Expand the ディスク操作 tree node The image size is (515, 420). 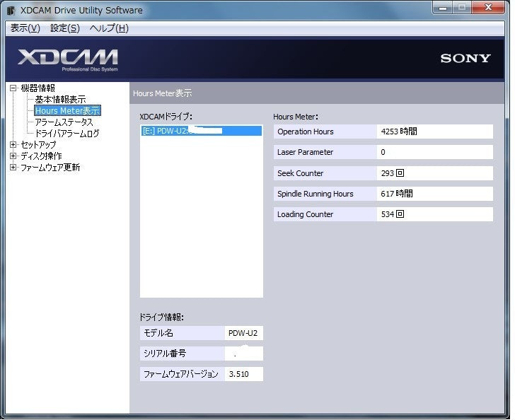click(x=13, y=156)
